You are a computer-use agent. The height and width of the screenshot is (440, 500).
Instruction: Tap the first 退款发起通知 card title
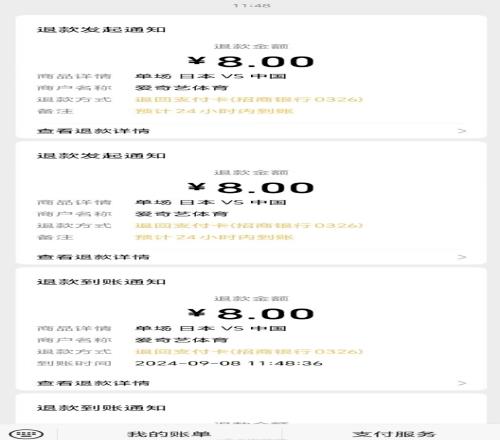tap(101, 30)
